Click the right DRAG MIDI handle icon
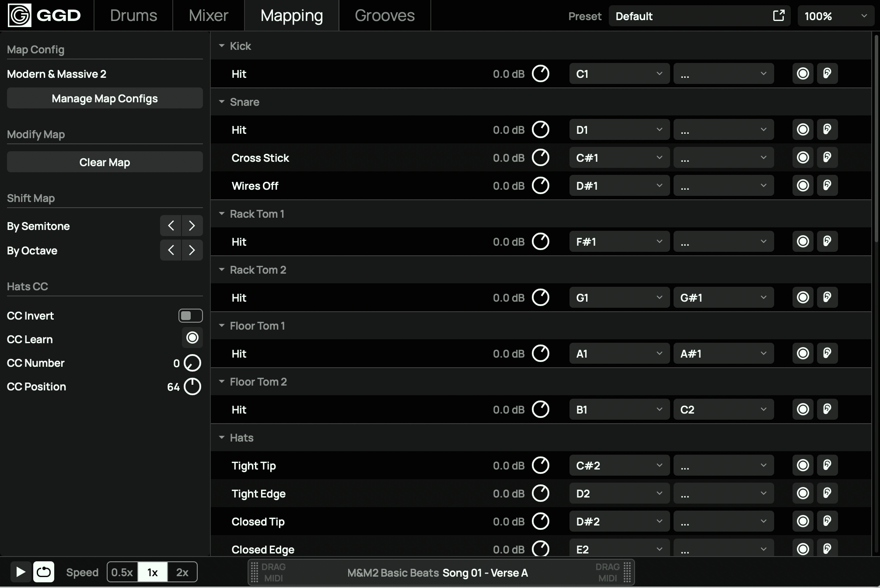Screen dimensions: 880x588 click(627, 572)
